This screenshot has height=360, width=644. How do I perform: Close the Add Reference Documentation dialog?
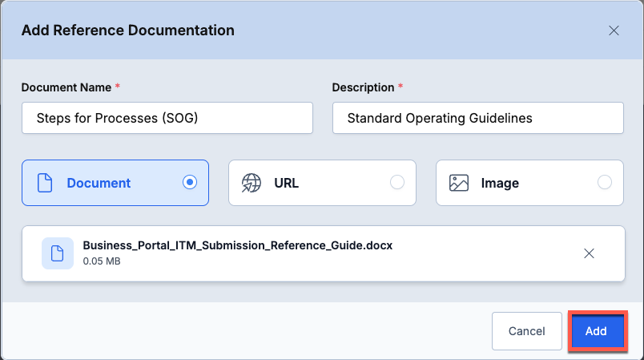tap(614, 30)
